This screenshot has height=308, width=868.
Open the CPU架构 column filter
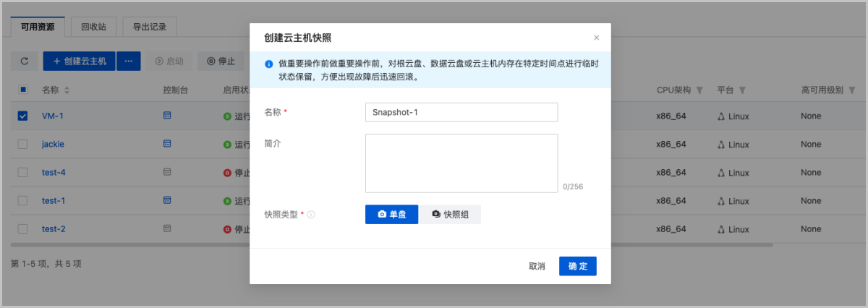699,90
